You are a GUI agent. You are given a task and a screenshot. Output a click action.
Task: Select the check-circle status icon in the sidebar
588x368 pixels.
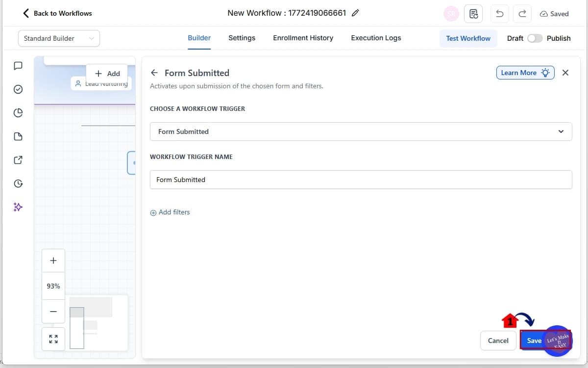[18, 89]
